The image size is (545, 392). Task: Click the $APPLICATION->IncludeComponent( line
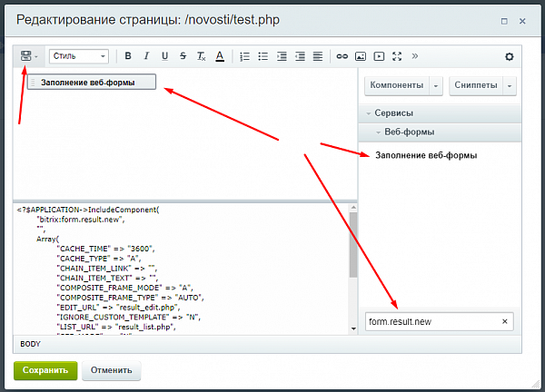[88, 210]
